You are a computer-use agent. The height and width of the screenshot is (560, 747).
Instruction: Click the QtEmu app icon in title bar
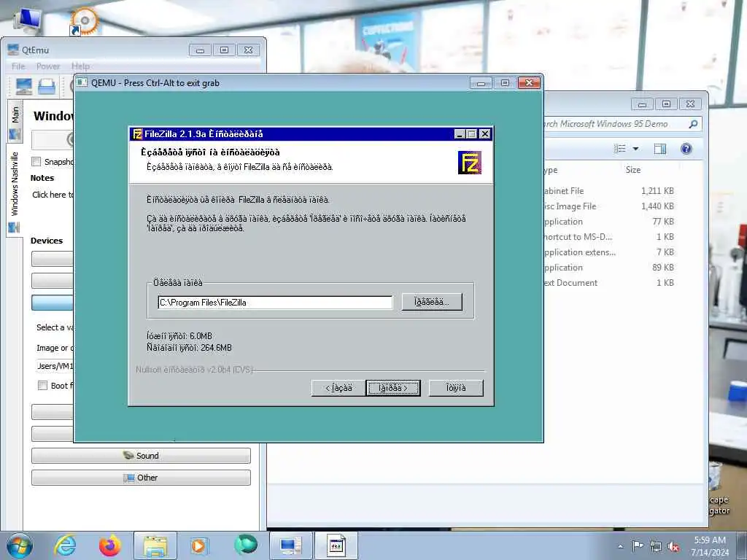[13, 50]
